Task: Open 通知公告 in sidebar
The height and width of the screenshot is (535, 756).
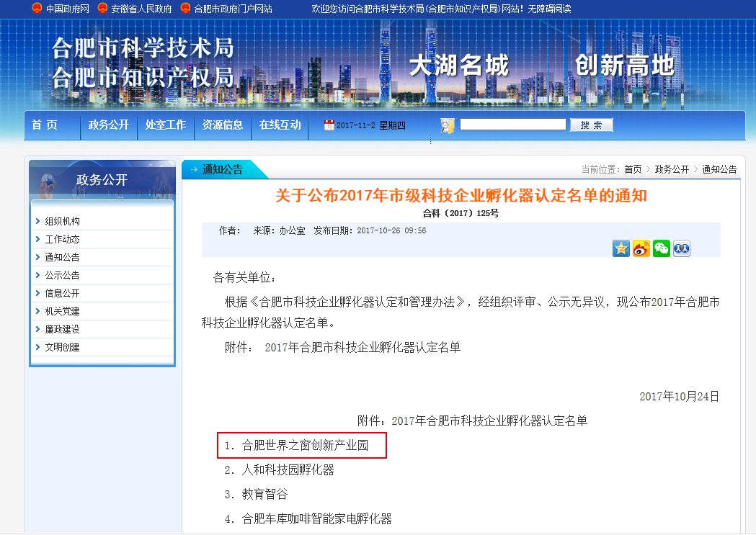Action: (x=62, y=257)
